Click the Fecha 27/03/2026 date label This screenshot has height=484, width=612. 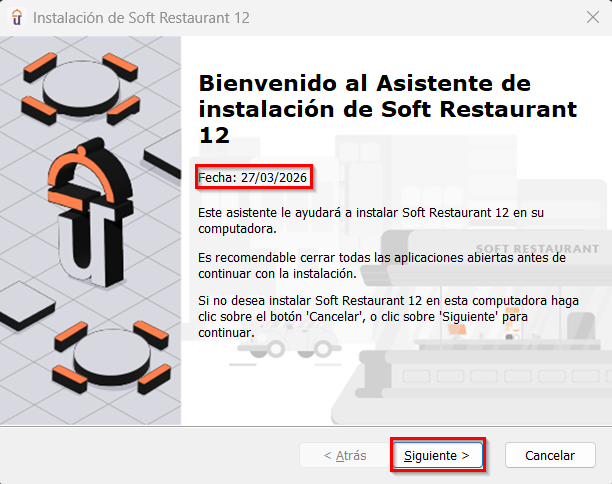point(253,178)
